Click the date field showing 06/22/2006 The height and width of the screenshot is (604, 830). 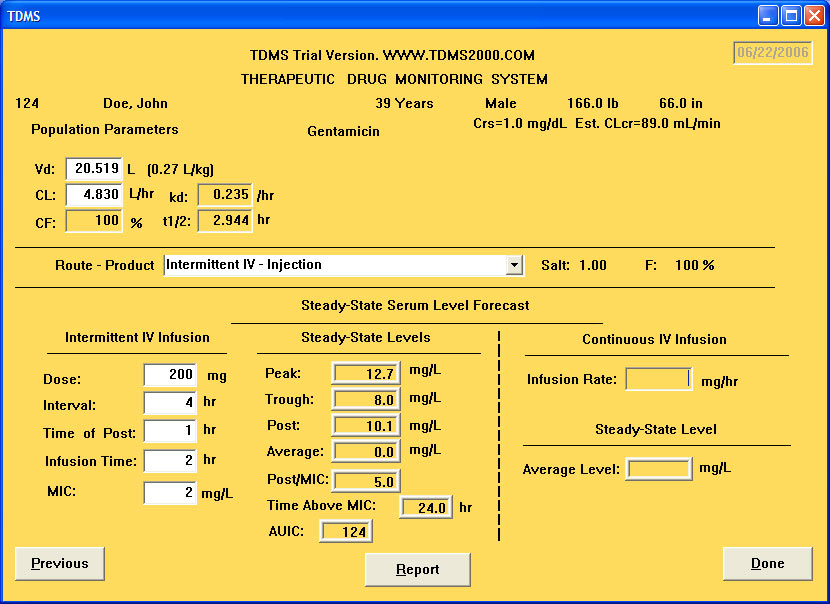pyautogui.click(x=772, y=53)
